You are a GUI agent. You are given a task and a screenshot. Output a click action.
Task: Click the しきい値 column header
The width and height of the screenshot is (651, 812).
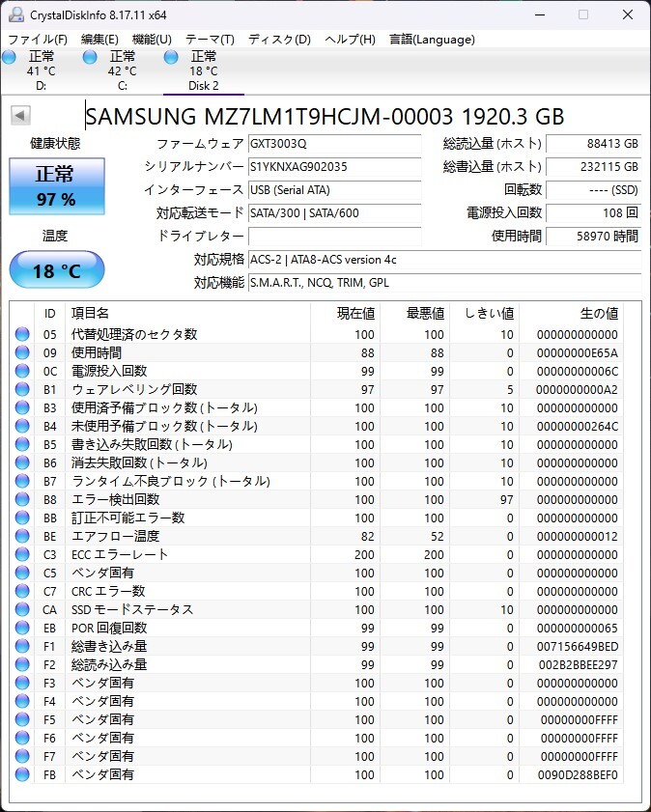coord(484,313)
